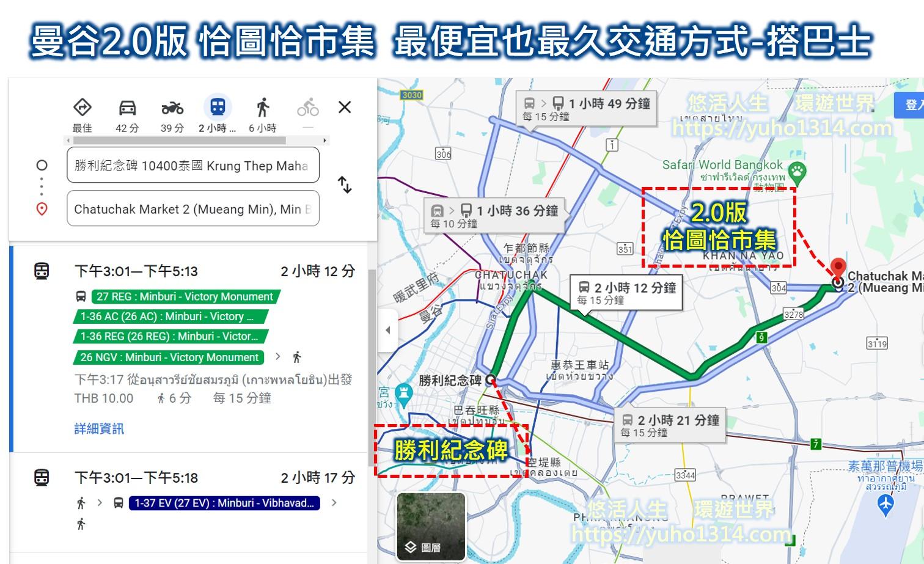Click the 每 15 分 frequency text in first route
Image resolution: width=924 pixels, height=564 pixels.
pyautogui.click(x=242, y=398)
